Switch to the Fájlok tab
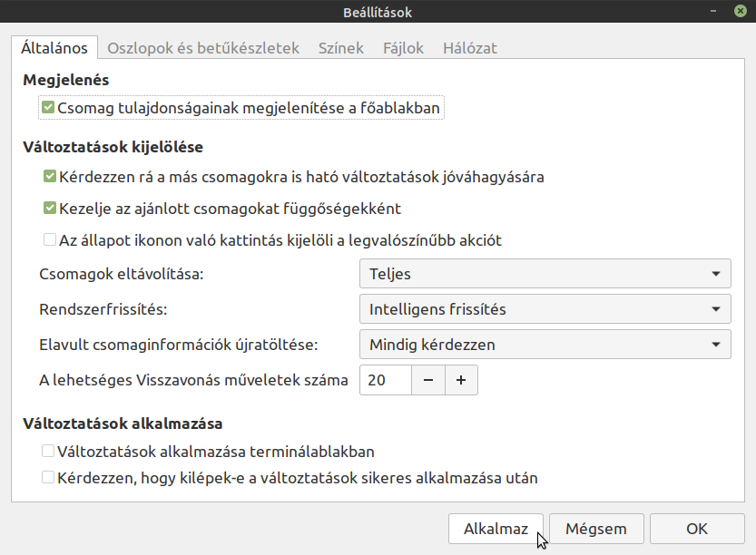Image resolution: width=756 pixels, height=555 pixels. [x=403, y=48]
